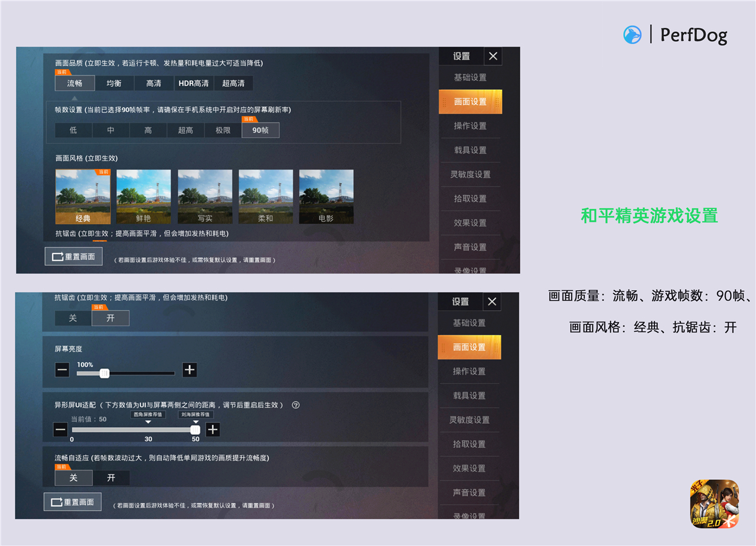Choose the 圆角屏推荐值 preset marker
Image resolution: width=756 pixels, height=546 pixels.
(x=148, y=415)
